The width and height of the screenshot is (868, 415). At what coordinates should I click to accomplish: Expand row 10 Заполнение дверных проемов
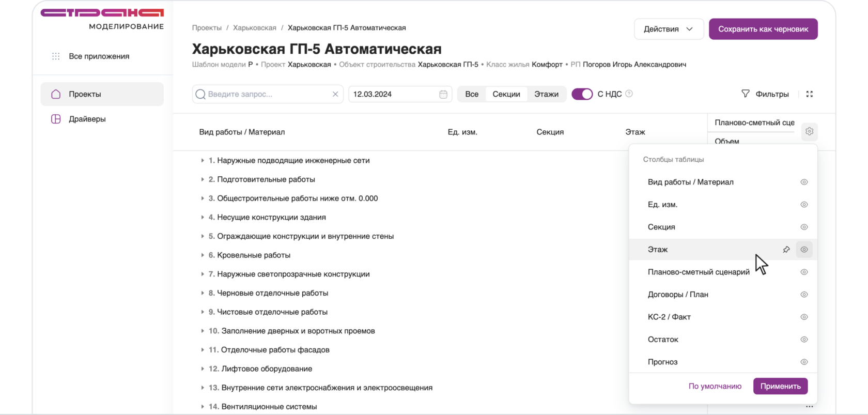point(203,331)
